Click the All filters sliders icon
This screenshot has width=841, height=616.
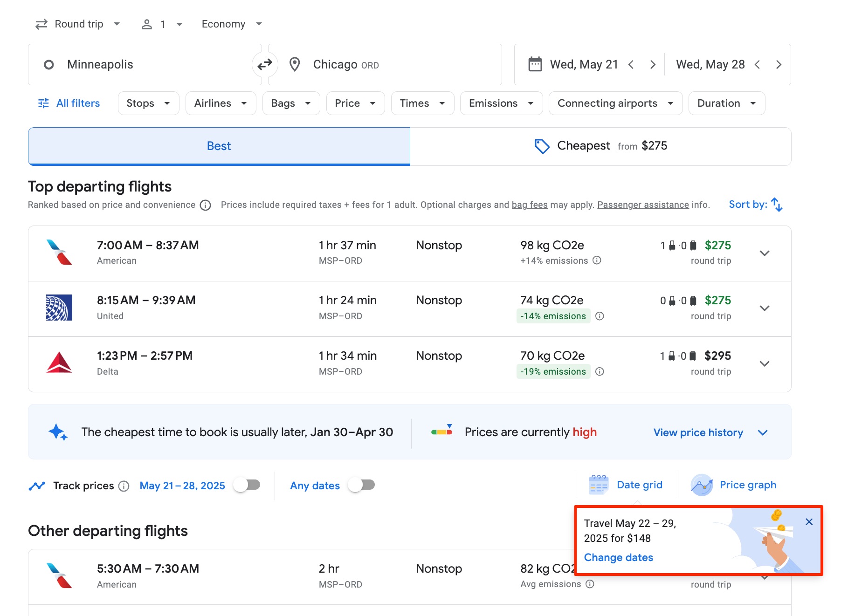[x=43, y=103]
